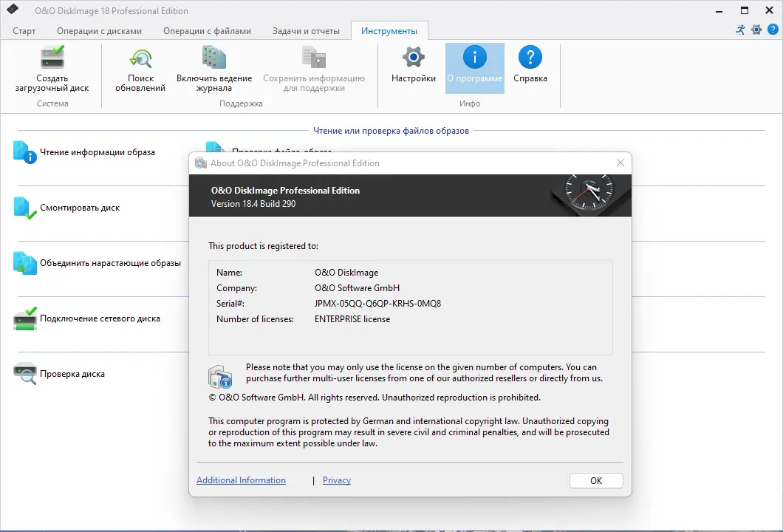Viewport: 783px width, 532px height.
Task: Click the running-person quick action icon
Action: (x=740, y=30)
